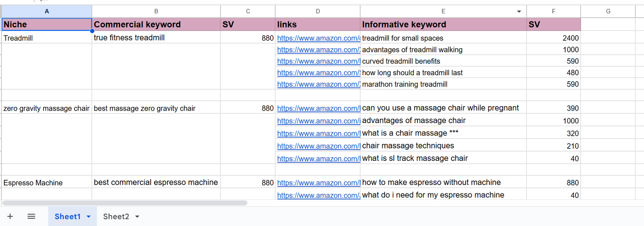This screenshot has height=226, width=644.
Task: Open Sheet1 tab dropdown arrow
Action: tap(89, 217)
